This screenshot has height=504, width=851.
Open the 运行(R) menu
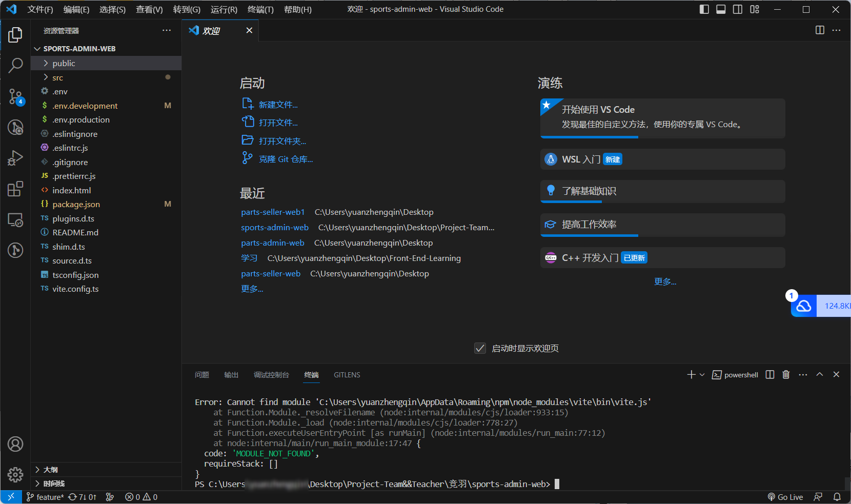224,9
